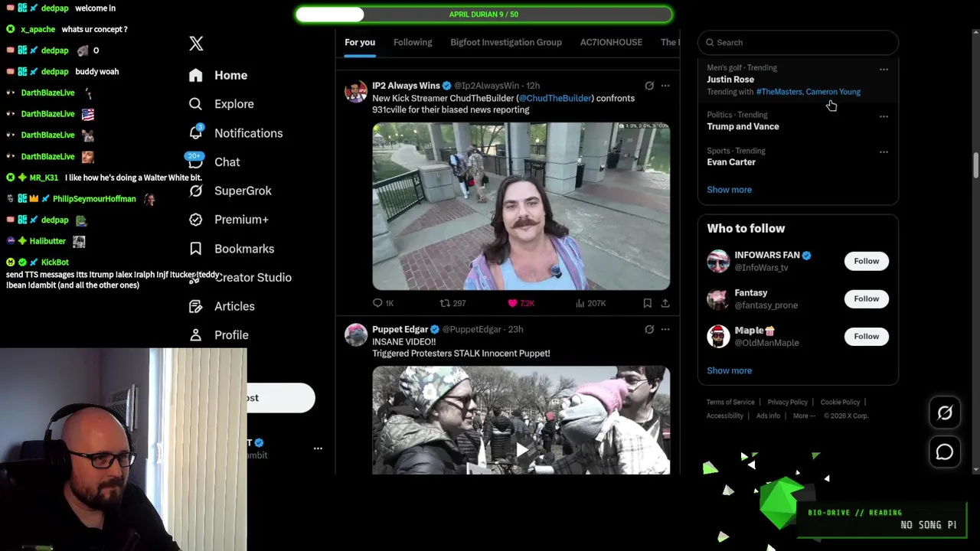Open Cameron Young trending link

(x=833, y=92)
